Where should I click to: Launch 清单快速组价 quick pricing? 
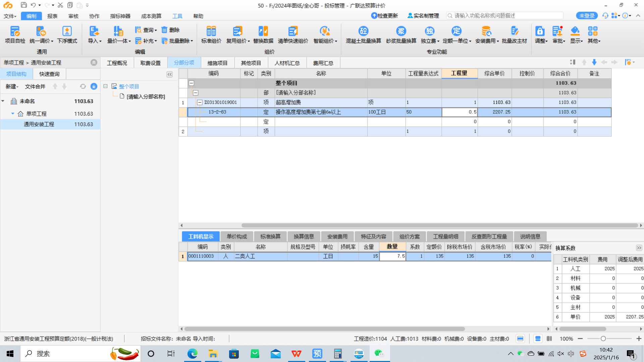(293, 35)
